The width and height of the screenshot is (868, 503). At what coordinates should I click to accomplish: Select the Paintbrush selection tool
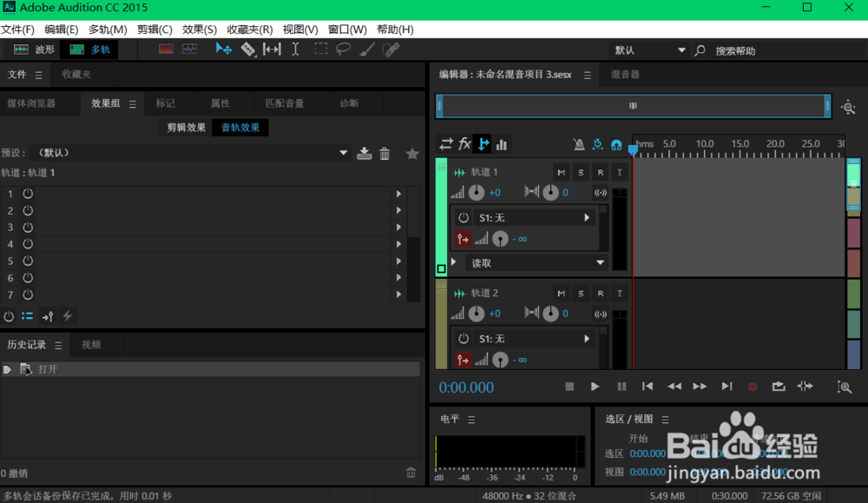(x=366, y=50)
